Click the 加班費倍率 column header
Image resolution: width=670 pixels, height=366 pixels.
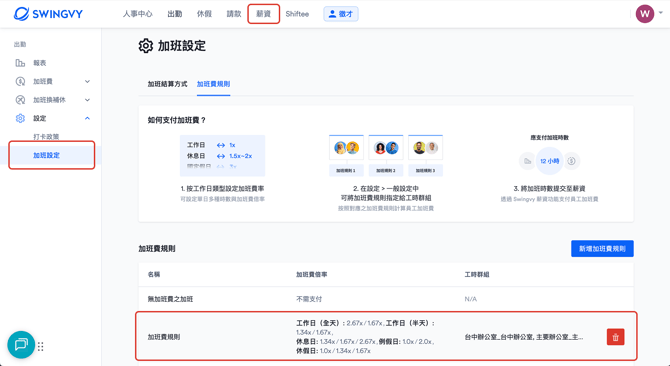(x=312, y=275)
